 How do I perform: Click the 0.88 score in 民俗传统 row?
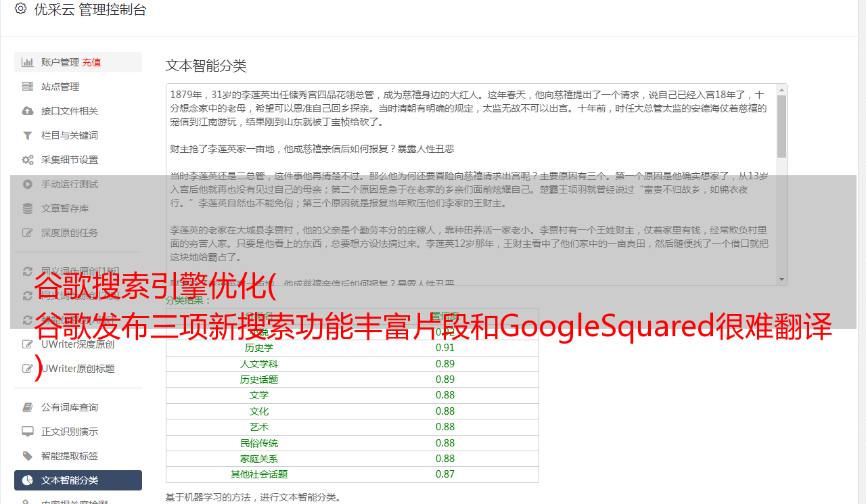click(445, 443)
